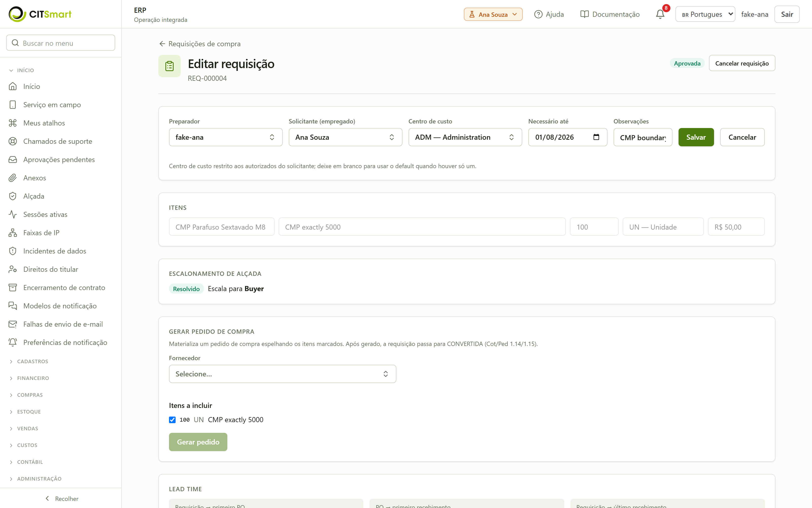Open the notifications bell icon
Image resolution: width=812 pixels, height=508 pixels.
(660, 14)
